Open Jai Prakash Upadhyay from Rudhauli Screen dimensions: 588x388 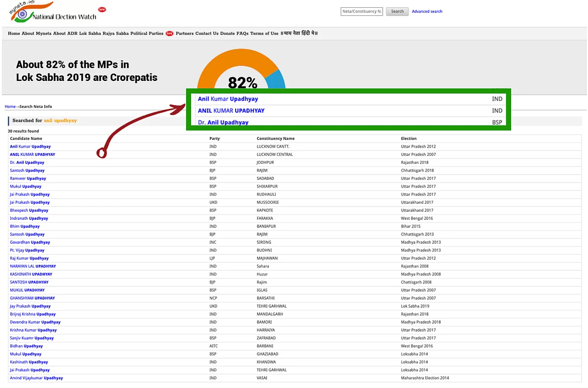point(30,195)
